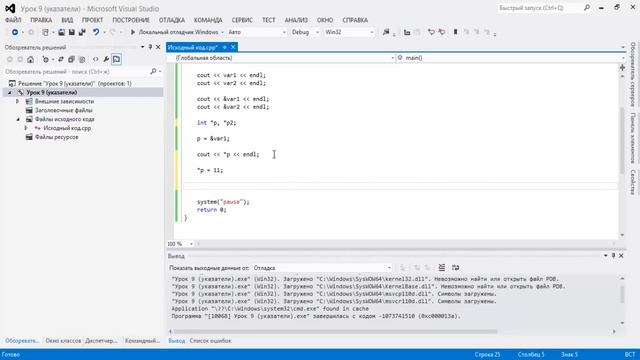
Task: Save the current source file
Action: [71, 32]
